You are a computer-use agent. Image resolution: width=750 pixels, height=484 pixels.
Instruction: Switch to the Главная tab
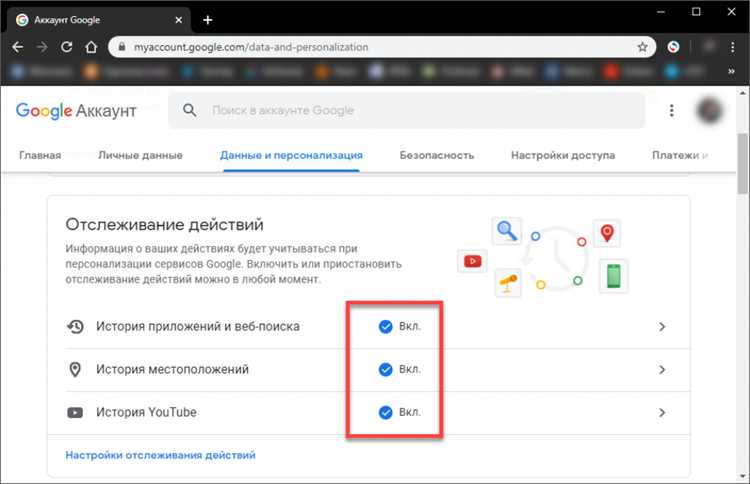point(40,155)
